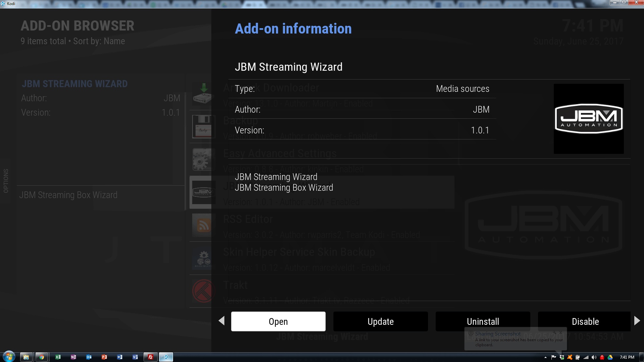Image resolution: width=644 pixels, height=362 pixels.
Task: Click the 7:41 PM taskbar clock
Action: tap(627, 357)
